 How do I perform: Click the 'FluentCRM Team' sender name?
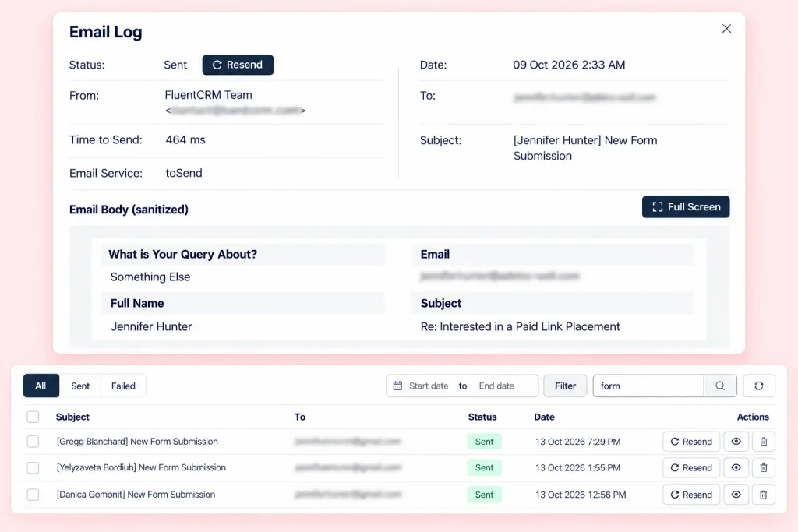[x=208, y=95]
